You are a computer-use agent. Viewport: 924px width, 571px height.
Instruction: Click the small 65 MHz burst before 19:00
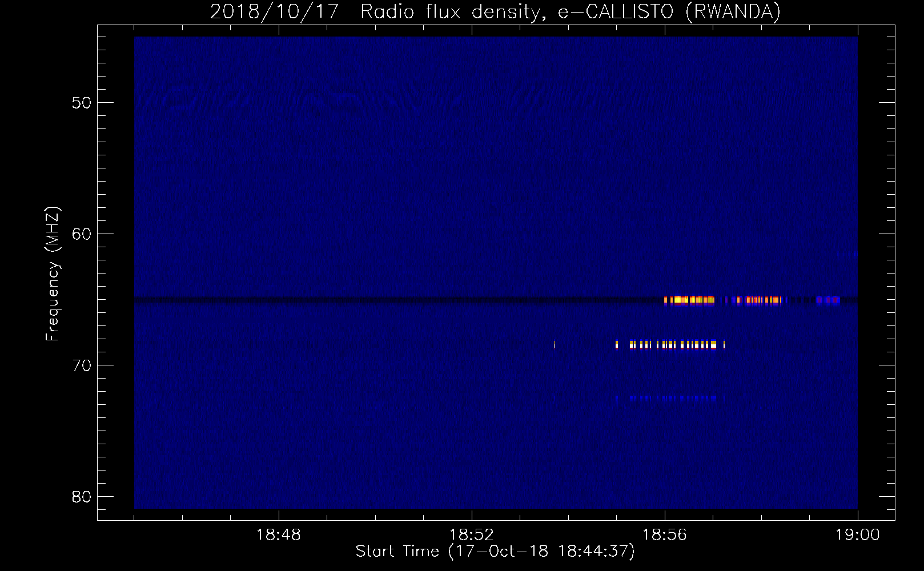[x=828, y=300]
